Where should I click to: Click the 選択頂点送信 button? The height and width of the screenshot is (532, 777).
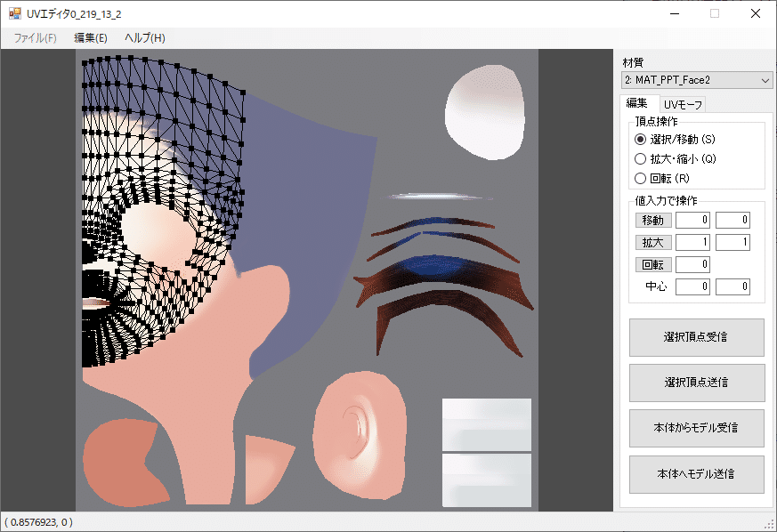click(x=696, y=383)
